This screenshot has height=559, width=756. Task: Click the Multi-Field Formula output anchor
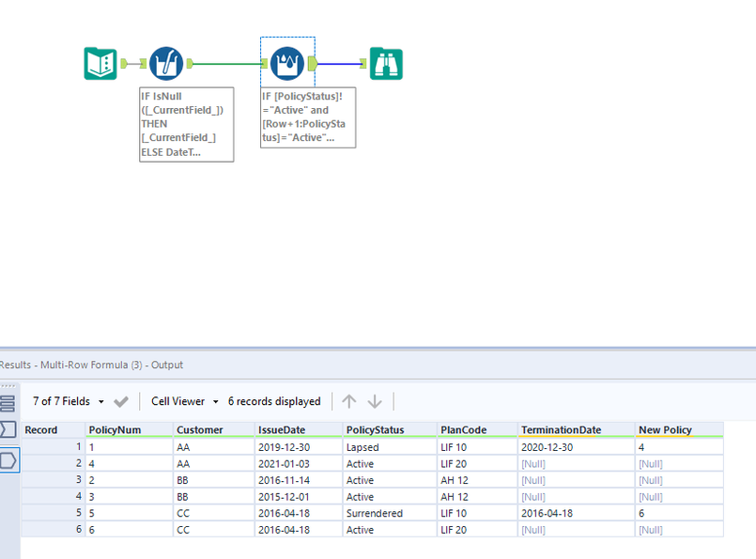point(191,64)
